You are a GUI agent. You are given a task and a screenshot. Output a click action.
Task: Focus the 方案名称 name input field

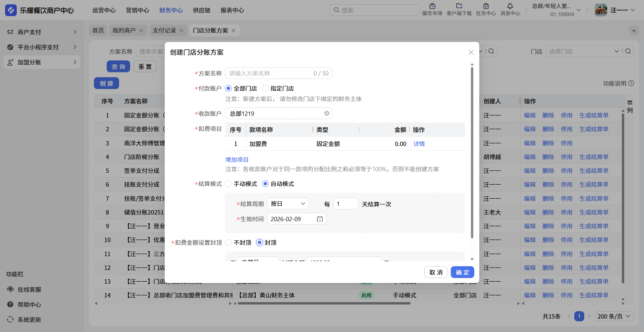(x=268, y=73)
